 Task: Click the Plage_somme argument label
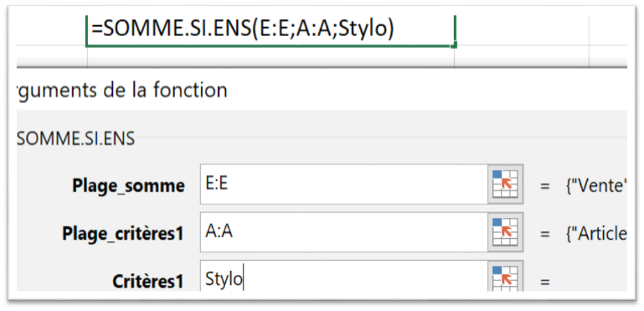pos(129,186)
